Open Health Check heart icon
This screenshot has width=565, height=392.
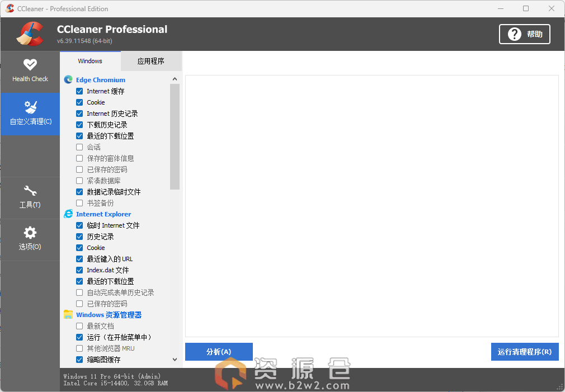(30, 65)
